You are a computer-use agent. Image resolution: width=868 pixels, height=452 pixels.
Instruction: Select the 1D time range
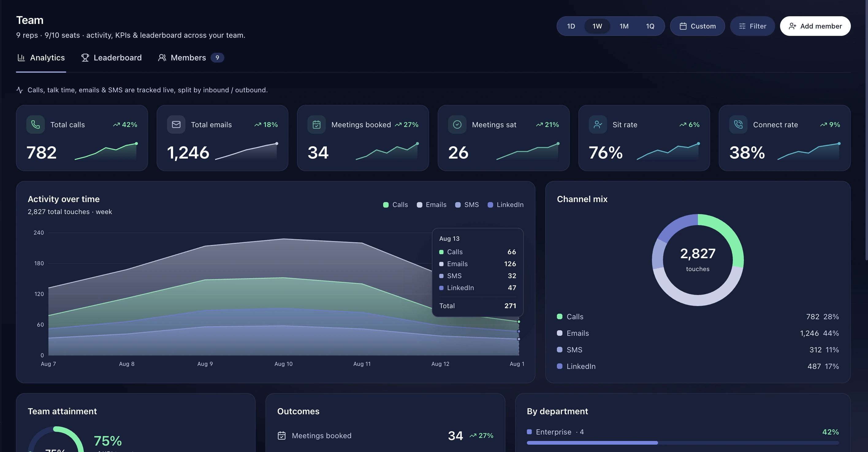click(x=571, y=26)
